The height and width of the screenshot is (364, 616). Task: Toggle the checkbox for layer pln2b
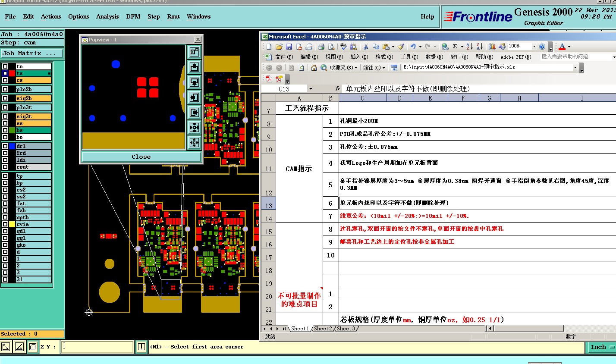coord(5,89)
